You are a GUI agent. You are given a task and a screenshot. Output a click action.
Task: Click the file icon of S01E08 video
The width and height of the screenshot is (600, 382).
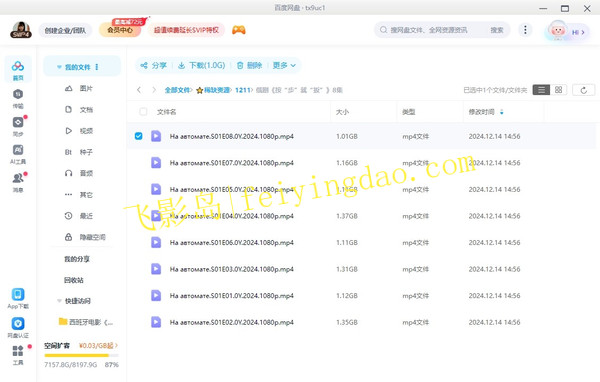156,136
